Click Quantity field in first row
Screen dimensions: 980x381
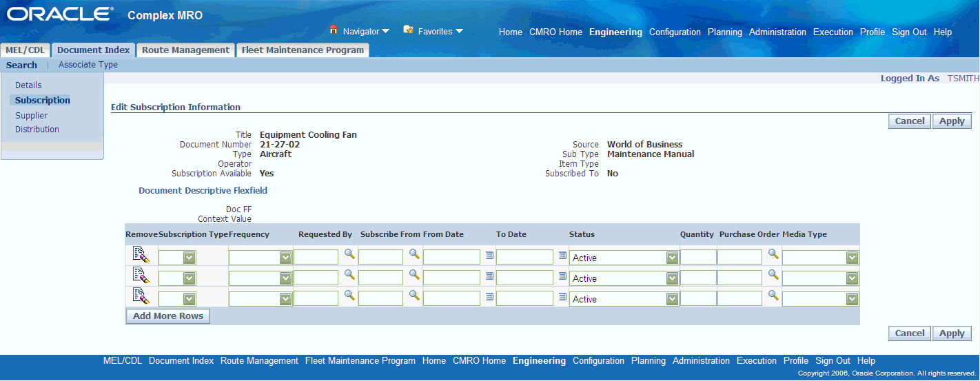[698, 258]
